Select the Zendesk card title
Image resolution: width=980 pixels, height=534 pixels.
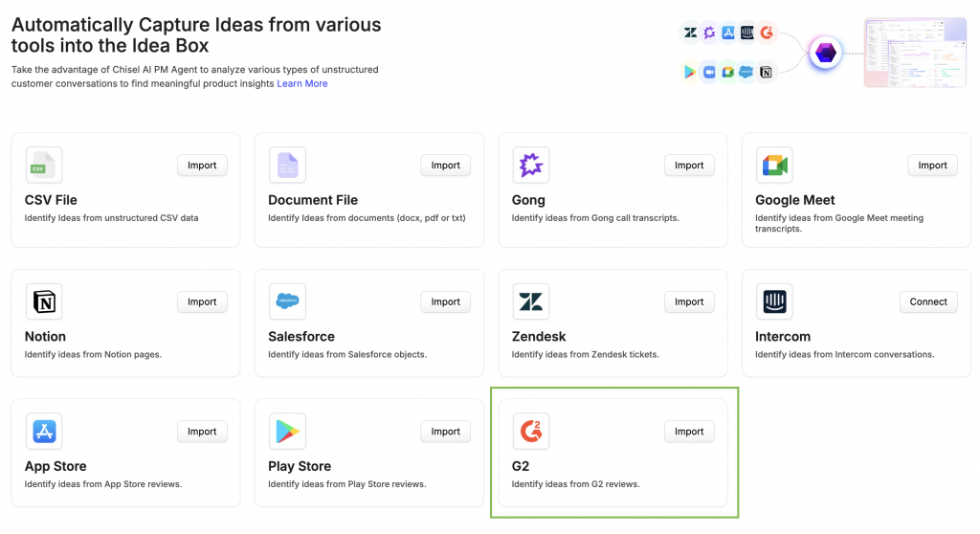tap(539, 337)
